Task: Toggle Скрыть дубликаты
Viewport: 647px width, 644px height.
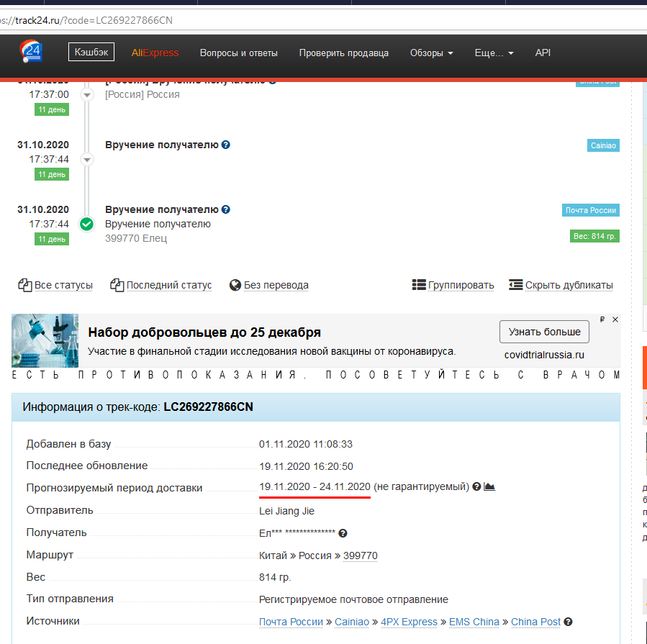Action: [569, 285]
